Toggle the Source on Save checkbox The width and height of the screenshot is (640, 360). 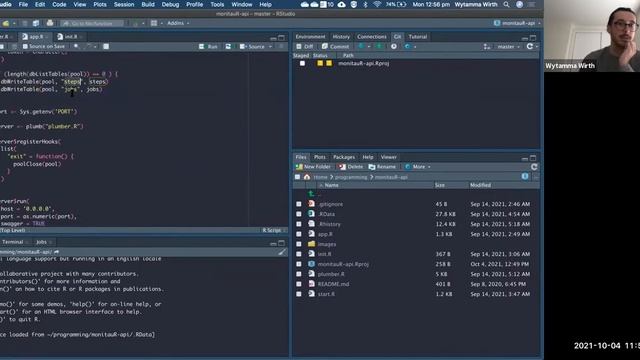tap(25, 47)
